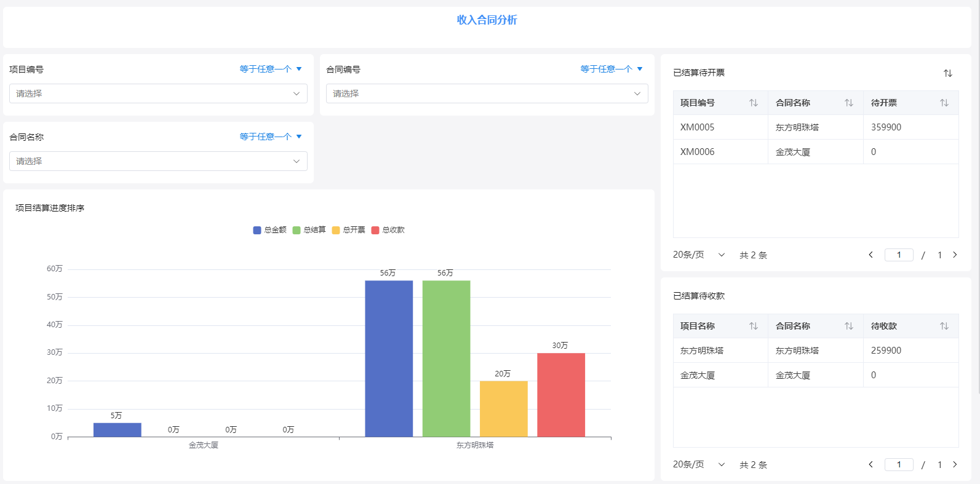Open the 合同编号 select dropdown
Image resolution: width=980 pixels, height=484 pixels.
click(x=487, y=93)
